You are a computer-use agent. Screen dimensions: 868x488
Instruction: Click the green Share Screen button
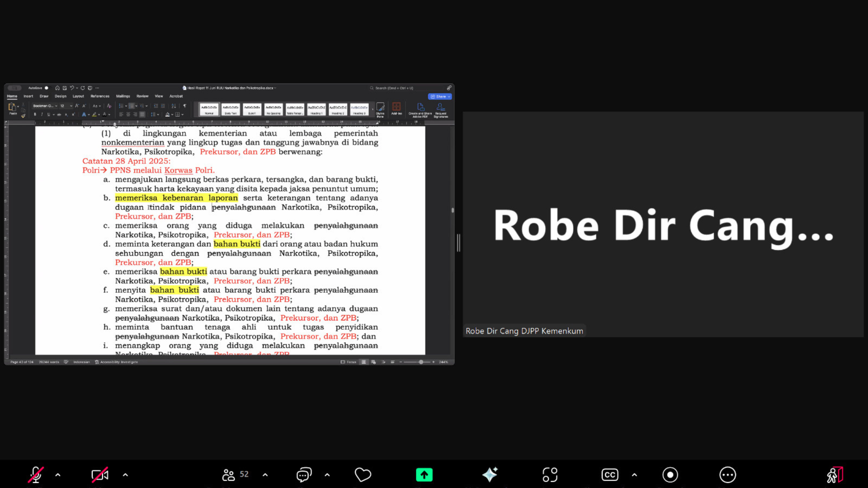click(x=424, y=475)
